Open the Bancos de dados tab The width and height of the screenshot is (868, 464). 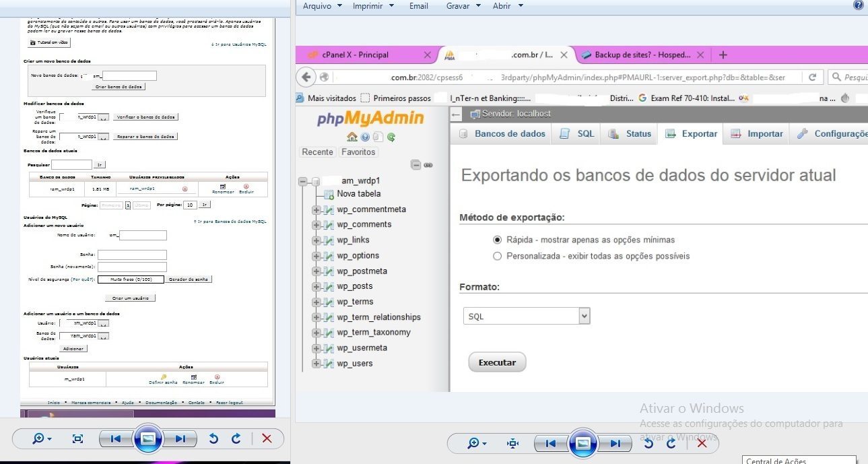[502, 134]
